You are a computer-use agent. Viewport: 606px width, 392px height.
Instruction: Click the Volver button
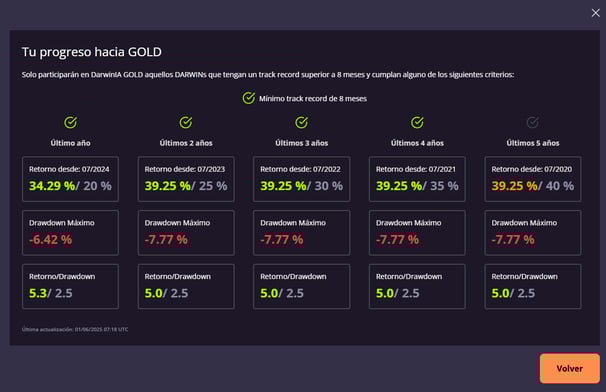(570, 368)
